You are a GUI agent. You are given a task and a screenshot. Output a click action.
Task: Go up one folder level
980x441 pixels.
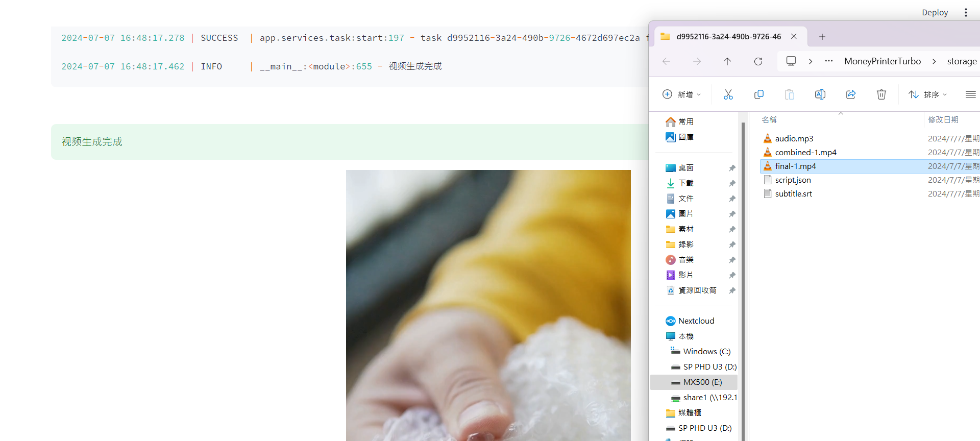pos(727,61)
